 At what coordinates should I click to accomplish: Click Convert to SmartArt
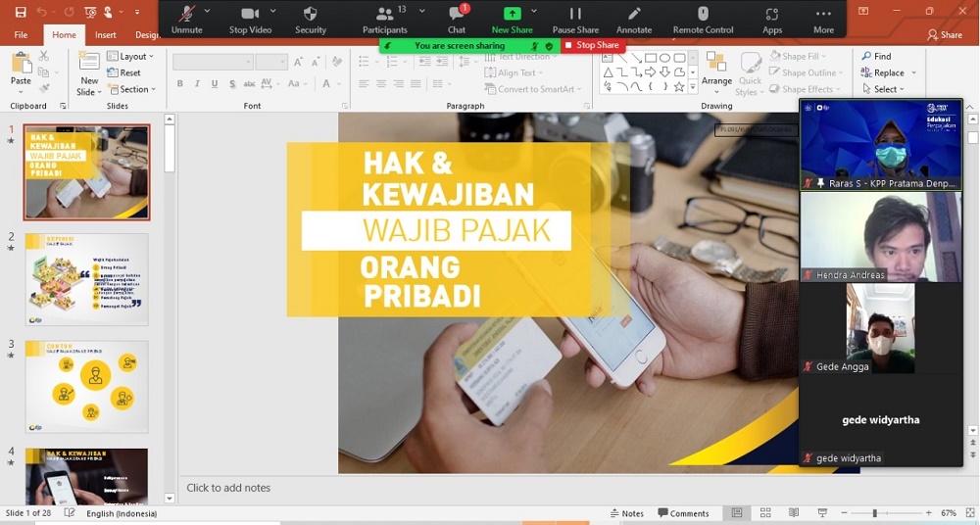[533, 89]
